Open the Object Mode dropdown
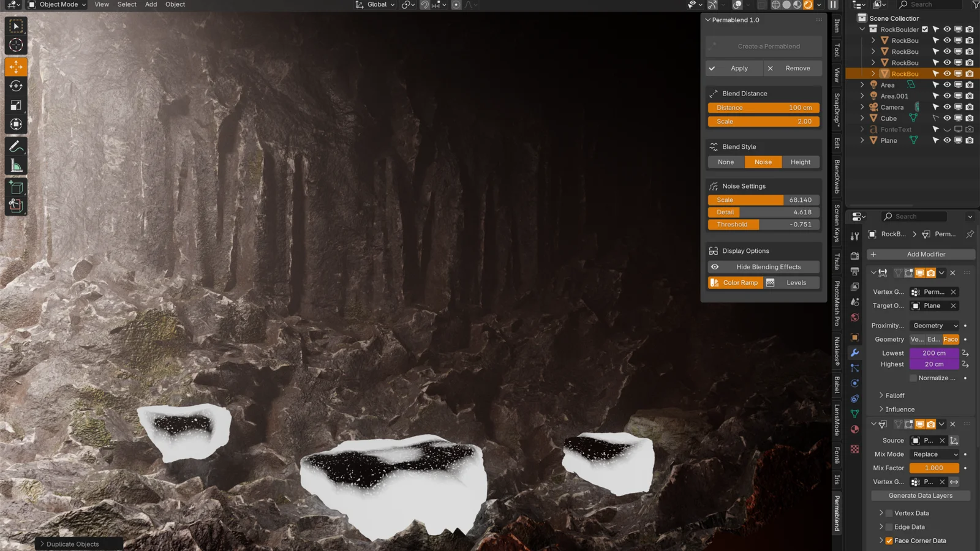 coord(56,5)
